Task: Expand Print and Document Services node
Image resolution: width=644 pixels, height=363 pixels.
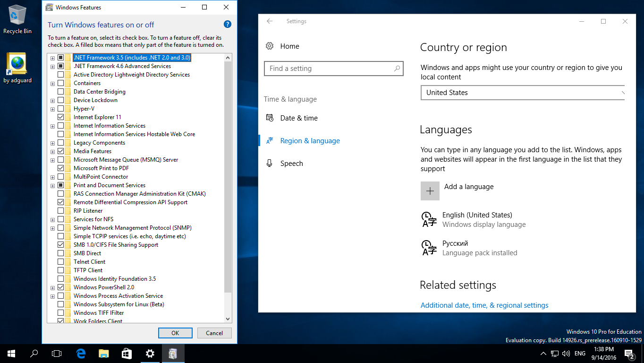Action: tap(52, 185)
